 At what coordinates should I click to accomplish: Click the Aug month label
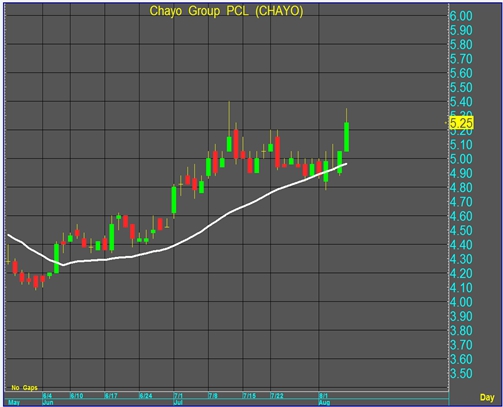pos(324,402)
